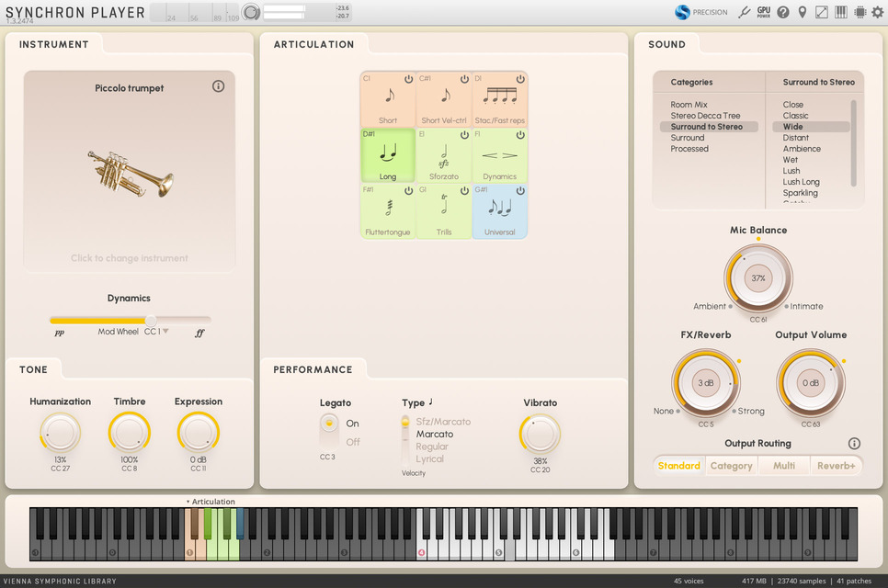The height and width of the screenshot is (588, 888).
Task: Select the Short Vel-ctrl note icon
Action: tap(446, 95)
